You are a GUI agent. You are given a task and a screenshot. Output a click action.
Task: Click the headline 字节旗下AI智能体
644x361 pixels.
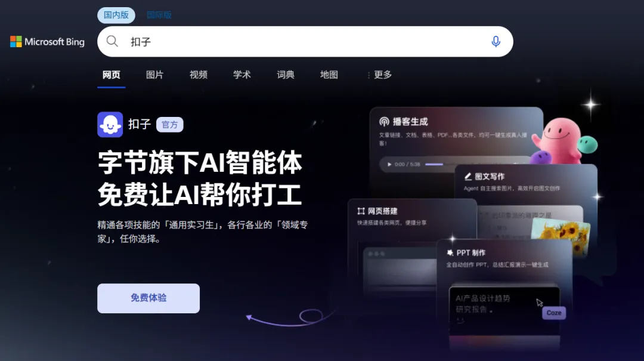(200, 163)
